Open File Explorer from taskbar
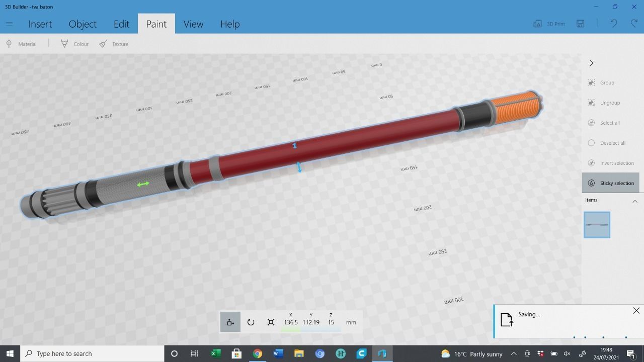The image size is (644, 362). 299,353
